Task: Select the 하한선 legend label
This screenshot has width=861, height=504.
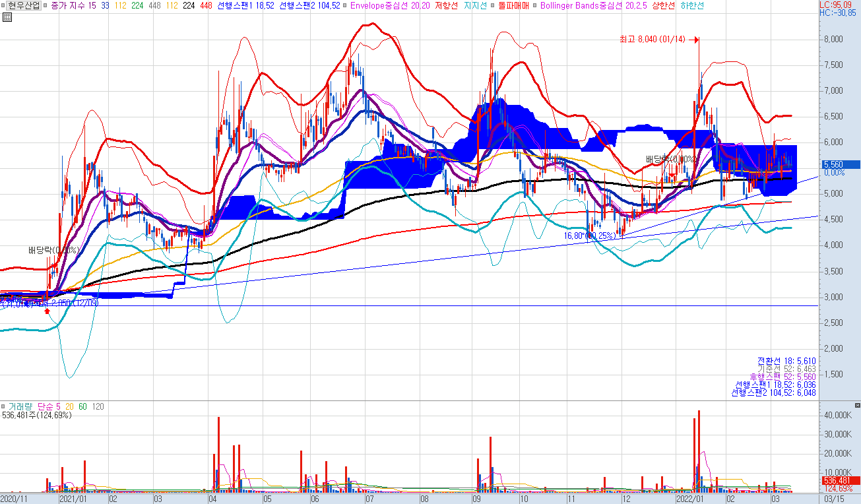Action: (692, 5)
